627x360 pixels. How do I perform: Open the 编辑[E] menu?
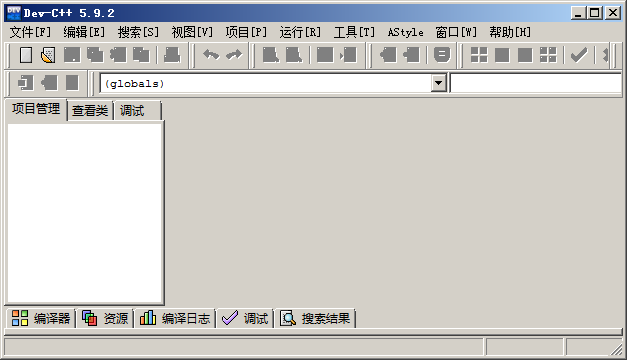coord(84,32)
